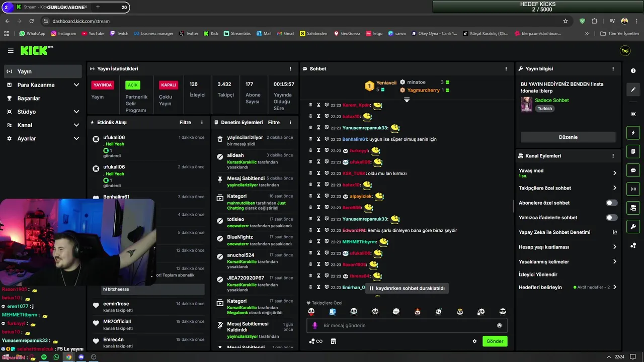Open Denetim Eylemleri Filtre

[274, 123]
